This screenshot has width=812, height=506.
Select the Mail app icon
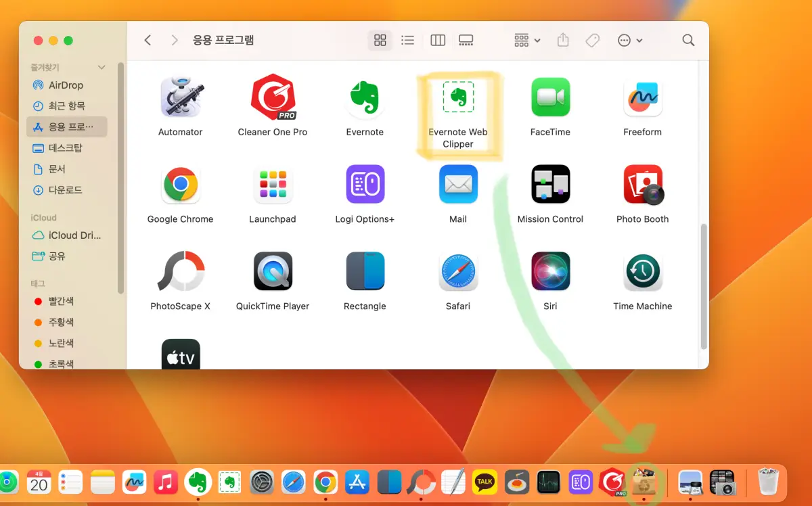point(458,184)
